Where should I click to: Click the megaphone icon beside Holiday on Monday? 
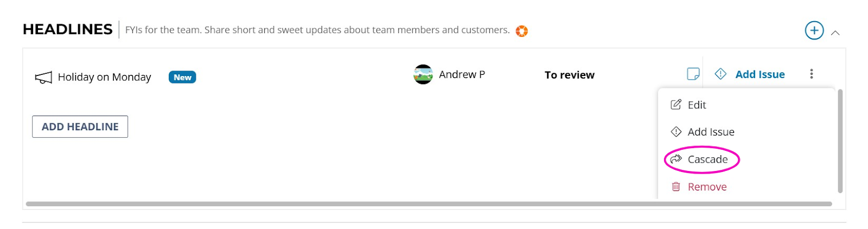[43, 78]
